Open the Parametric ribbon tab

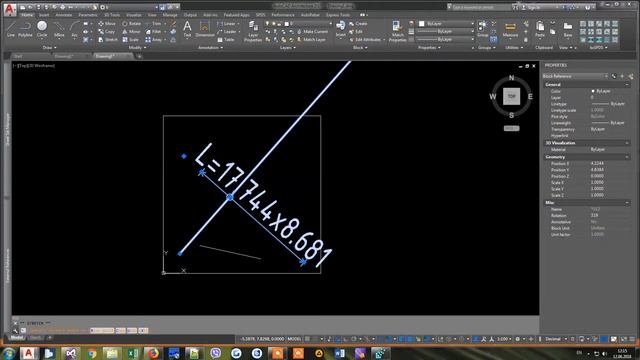(88, 15)
